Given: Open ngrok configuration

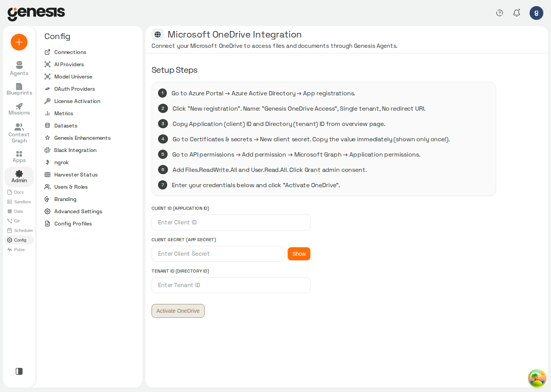Looking at the screenshot, I should click(x=57, y=162).
